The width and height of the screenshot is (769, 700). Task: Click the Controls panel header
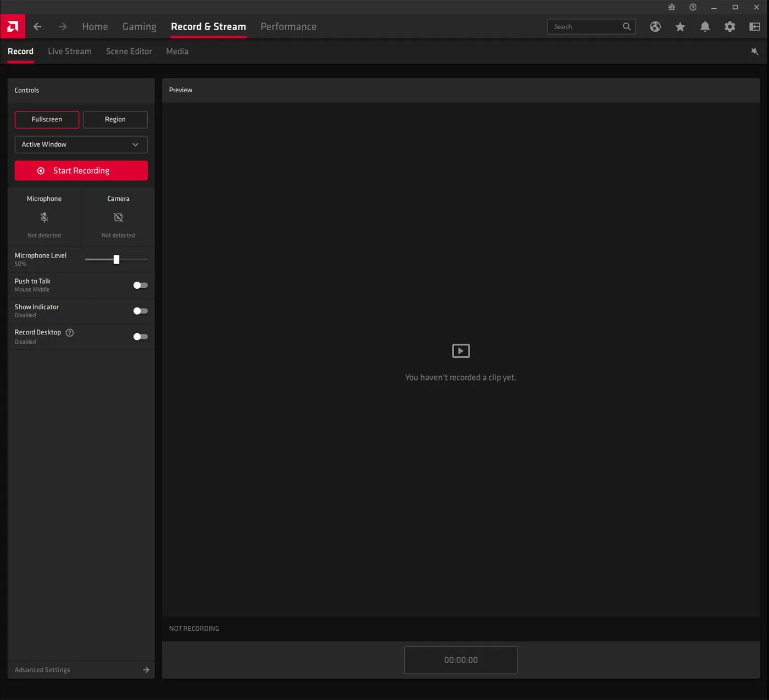click(x=81, y=90)
